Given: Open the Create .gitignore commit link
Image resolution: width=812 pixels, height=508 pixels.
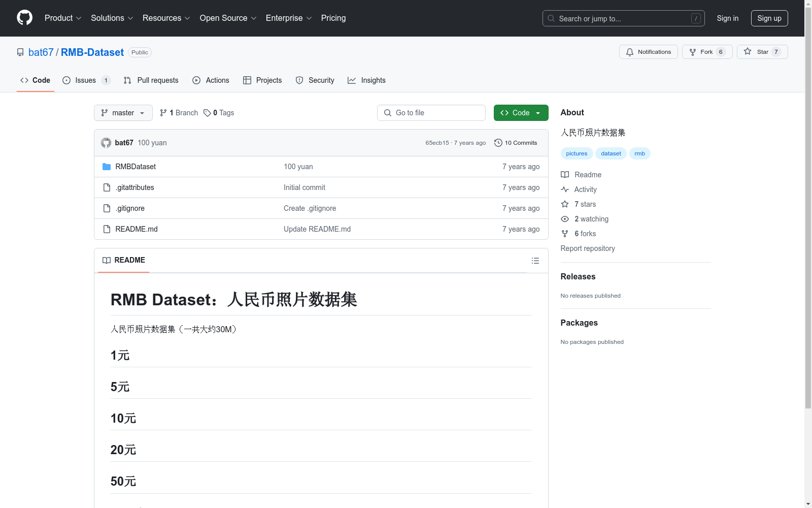Looking at the screenshot, I should [310, 208].
